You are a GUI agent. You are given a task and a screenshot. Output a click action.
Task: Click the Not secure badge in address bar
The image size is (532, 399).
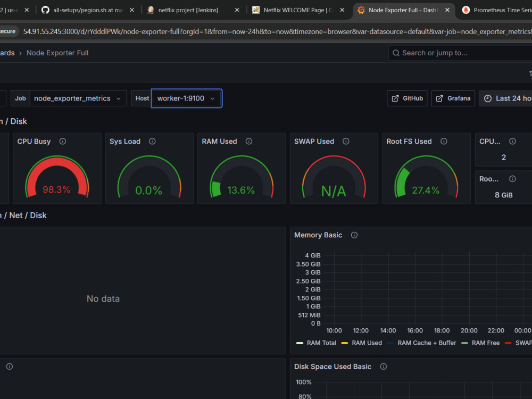(x=7, y=31)
